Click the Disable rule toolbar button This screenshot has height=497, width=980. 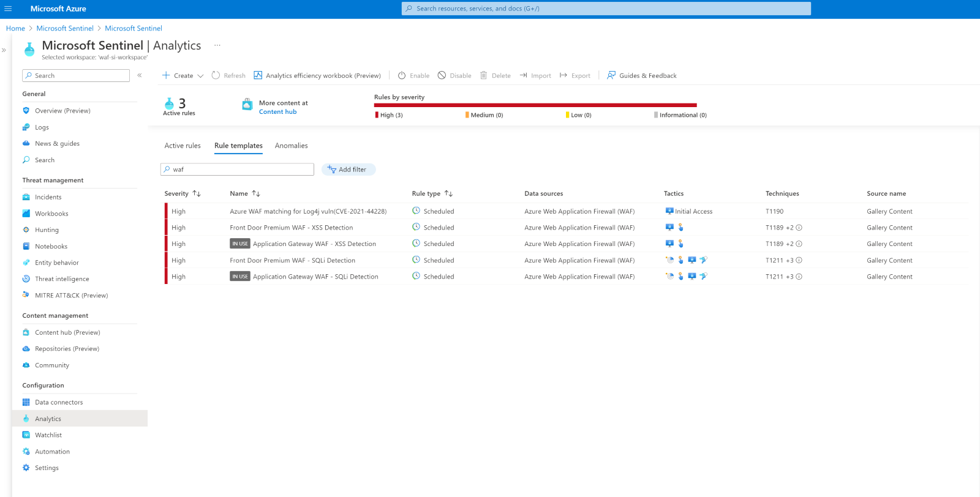(454, 75)
